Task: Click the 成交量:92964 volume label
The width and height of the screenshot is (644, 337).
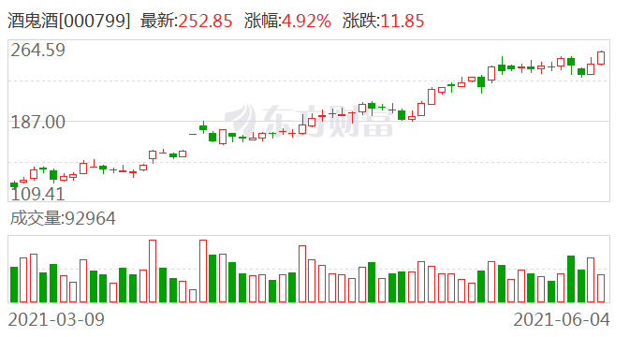Action: point(63,218)
